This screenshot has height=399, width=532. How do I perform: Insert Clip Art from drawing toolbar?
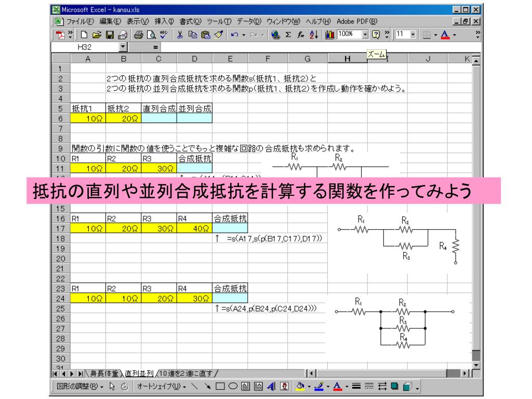pyautogui.click(x=284, y=386)
